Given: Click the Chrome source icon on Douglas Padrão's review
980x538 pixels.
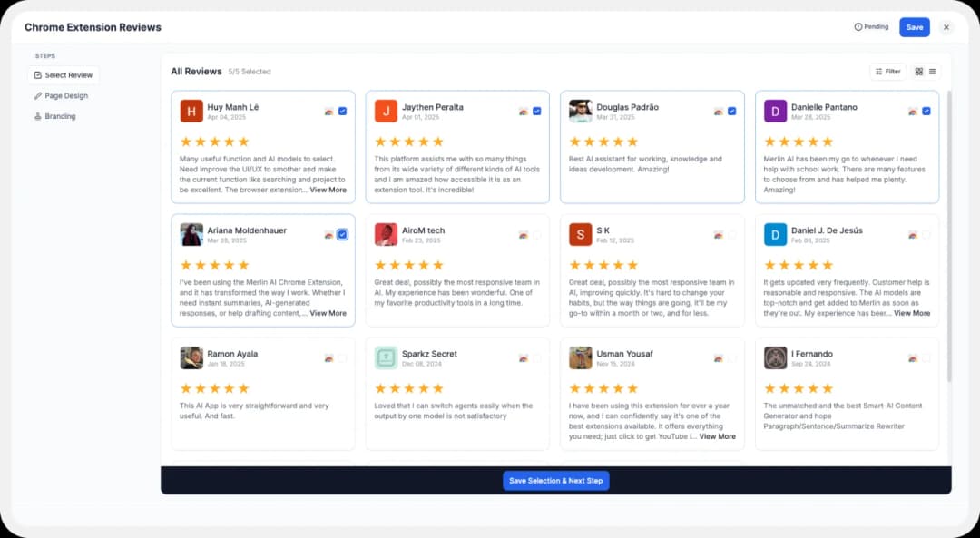Looking at the screenshot, I should [x=718, y=111].
